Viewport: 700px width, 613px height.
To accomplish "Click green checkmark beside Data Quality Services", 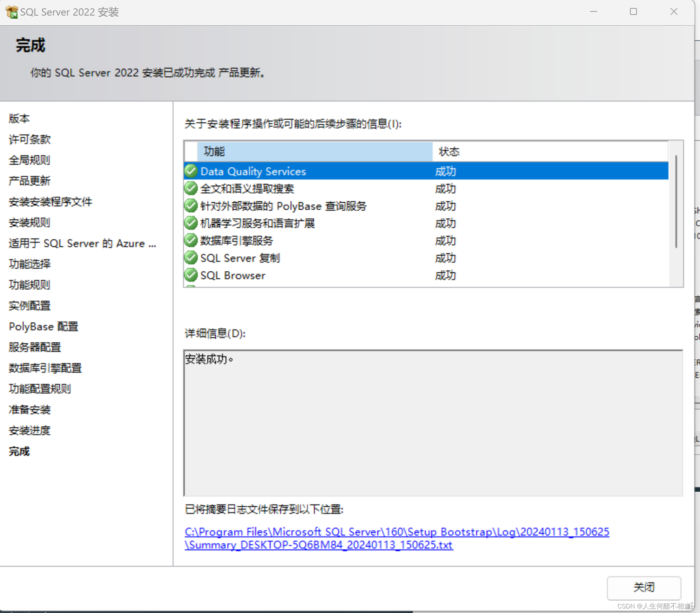I will pyautogui.click(x=191, y=171).
